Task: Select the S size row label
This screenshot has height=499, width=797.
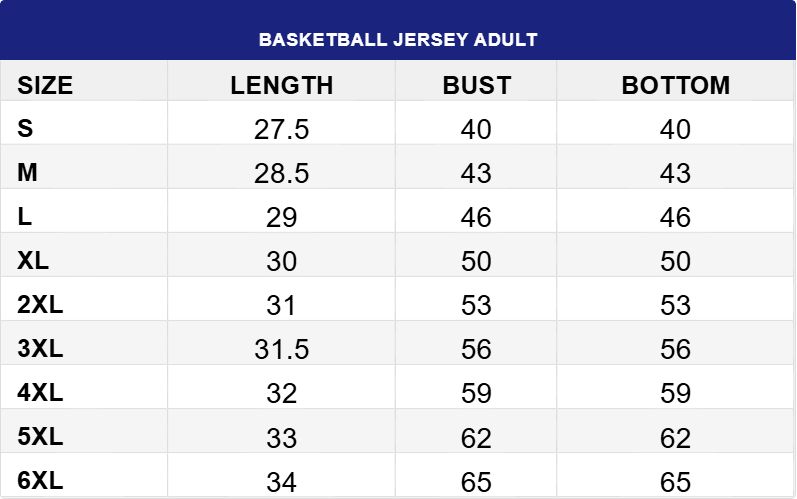Action: (25, 129)
